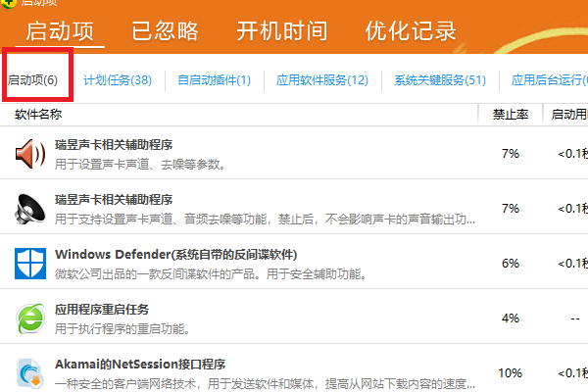Click the 软件名称 column header
Image resolution: width=588 pixels, height=392 pixels.
[x=38, y=115]
